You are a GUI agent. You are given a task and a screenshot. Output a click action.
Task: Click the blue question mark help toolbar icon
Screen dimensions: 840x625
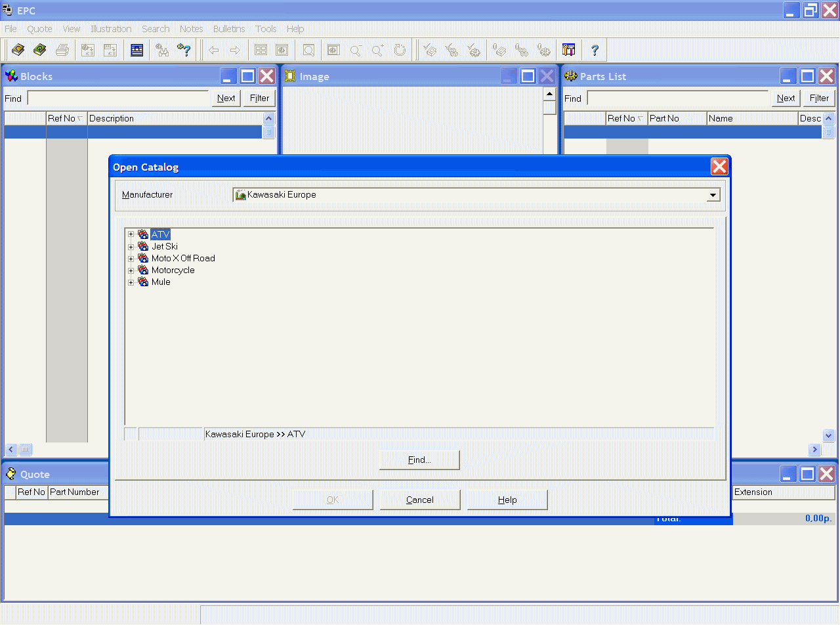595,50
